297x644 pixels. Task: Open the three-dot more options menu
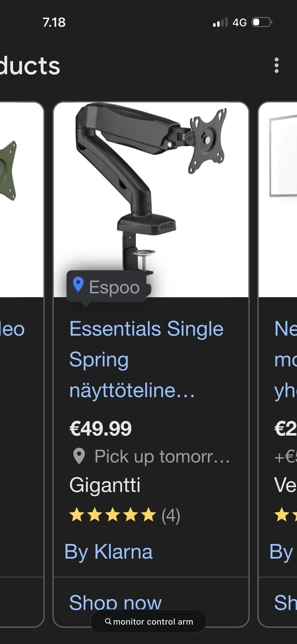(277, 65)
